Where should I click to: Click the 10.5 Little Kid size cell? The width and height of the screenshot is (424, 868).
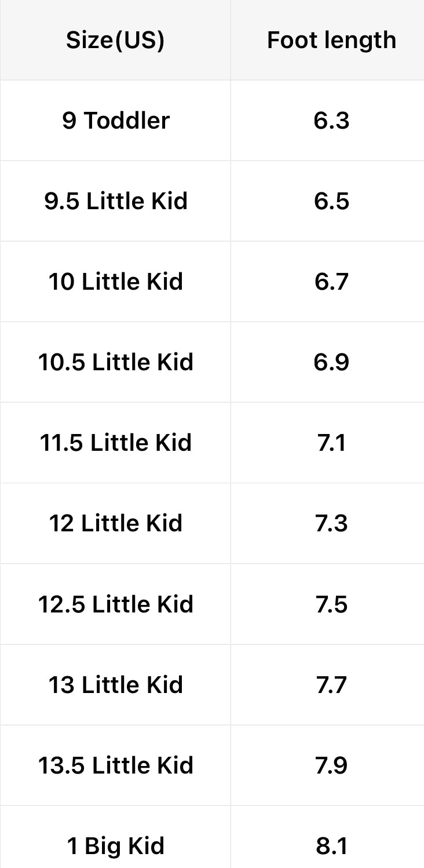[116, 362]
